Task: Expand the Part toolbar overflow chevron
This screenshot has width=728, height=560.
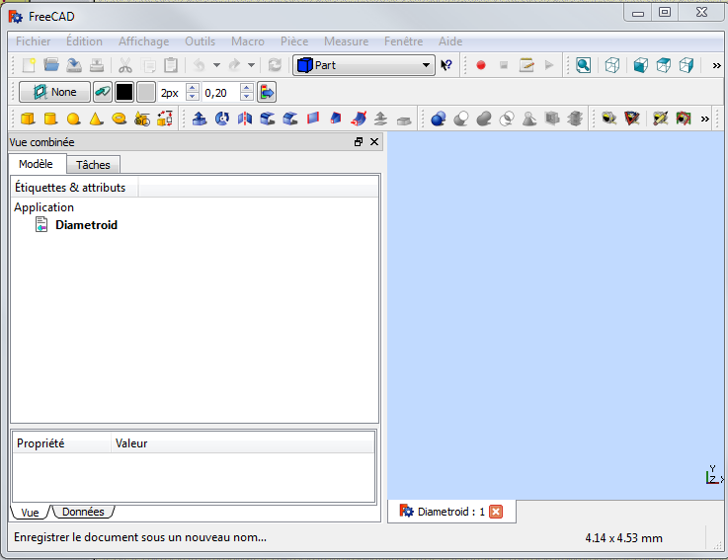Action: [x=704, y=119]
